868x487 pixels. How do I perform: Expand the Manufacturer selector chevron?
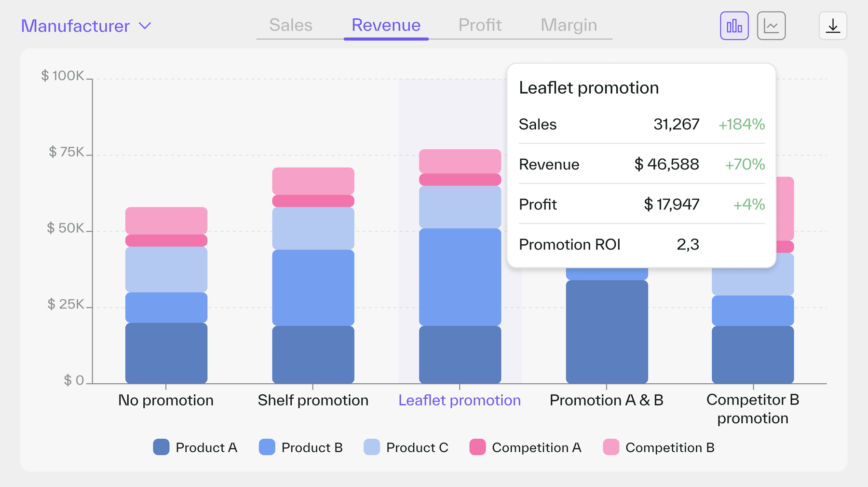145,26
